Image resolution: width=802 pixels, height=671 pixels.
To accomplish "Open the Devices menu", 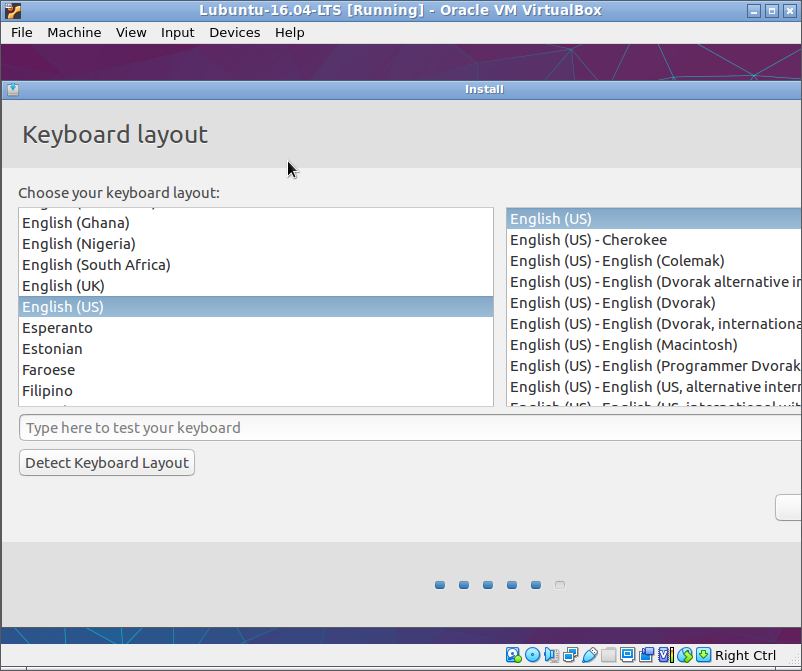I will (x=235, y=33).
